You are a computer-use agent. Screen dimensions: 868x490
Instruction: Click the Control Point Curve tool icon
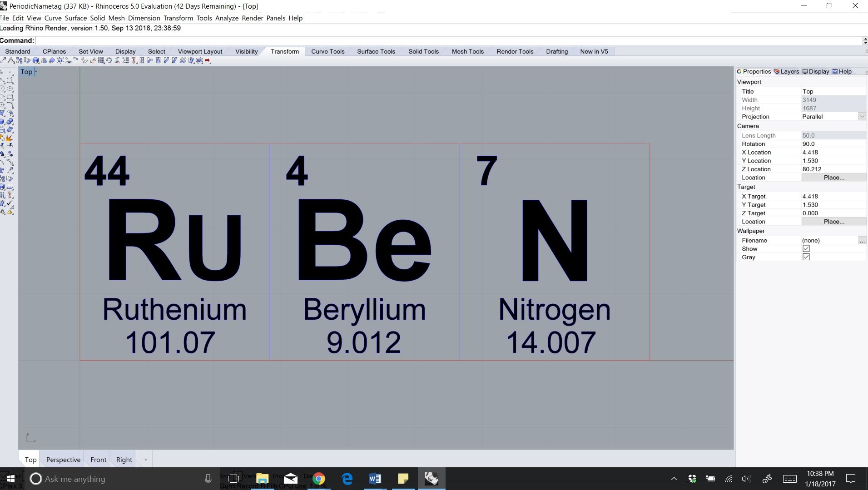[x=10, y=80]
